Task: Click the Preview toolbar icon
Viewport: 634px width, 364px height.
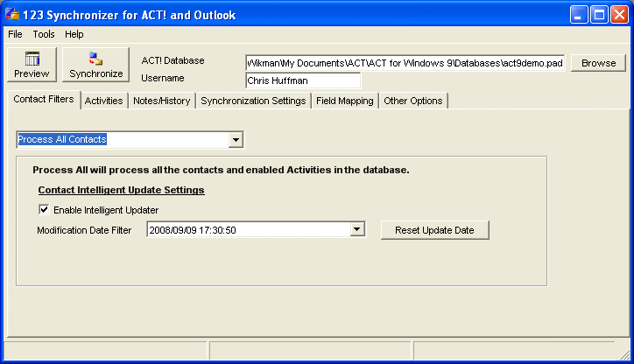Action: (32, 59)
